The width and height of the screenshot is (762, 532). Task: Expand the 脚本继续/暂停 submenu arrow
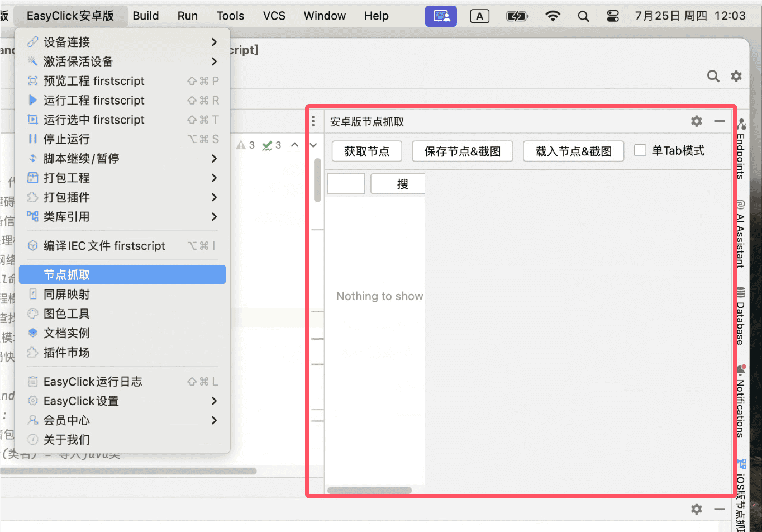click(x=215, y=159)
